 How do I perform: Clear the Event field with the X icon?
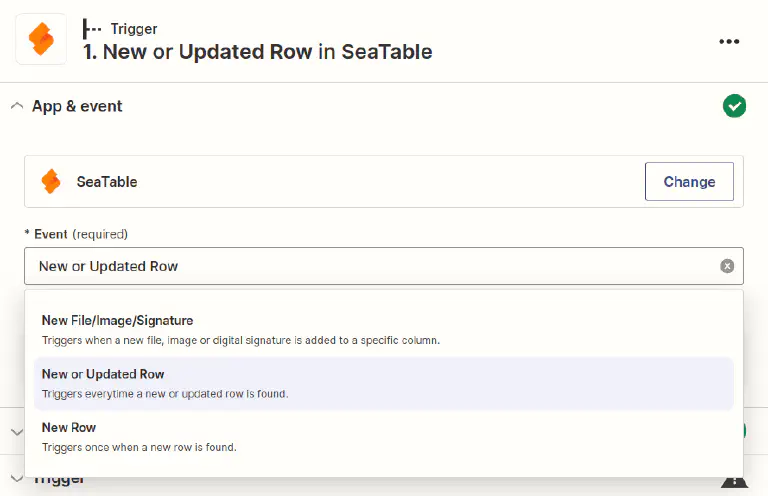click(727, 266)
